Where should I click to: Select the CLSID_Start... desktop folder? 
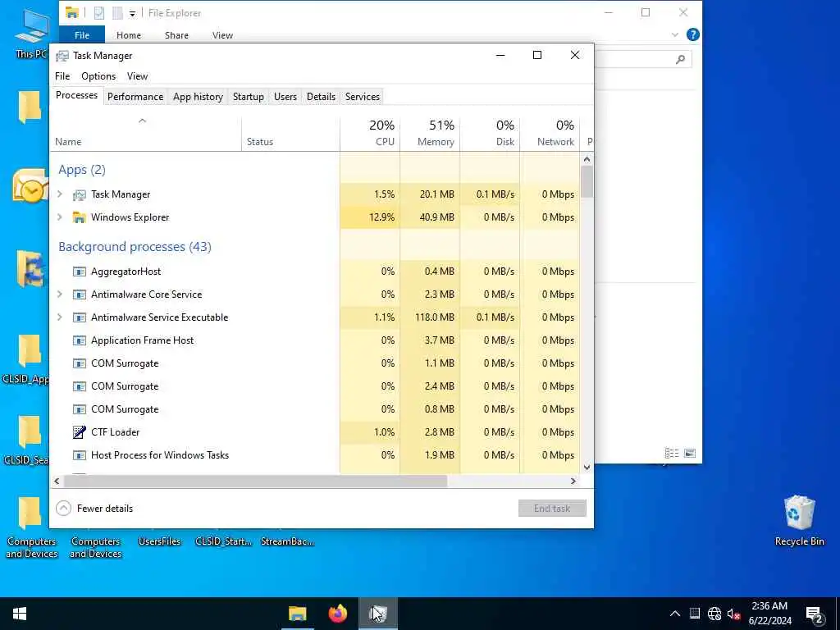point(223,541)
